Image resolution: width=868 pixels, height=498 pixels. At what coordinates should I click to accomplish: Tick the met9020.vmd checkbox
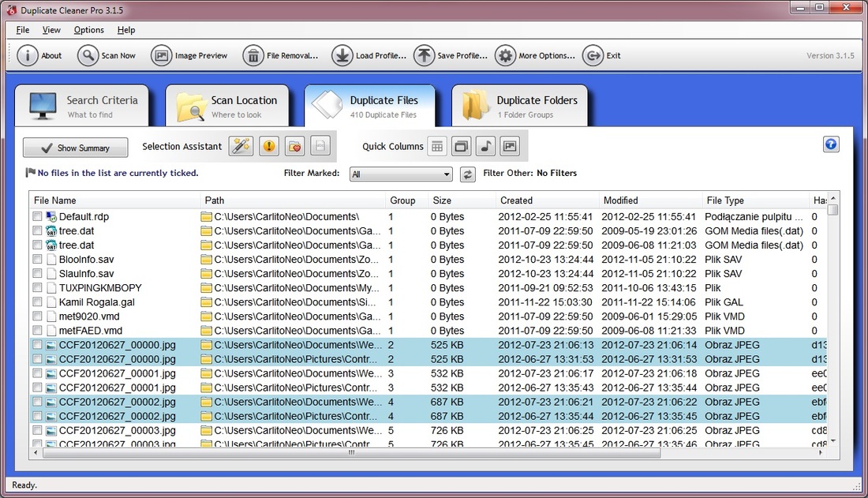click(x=37, y=316)
